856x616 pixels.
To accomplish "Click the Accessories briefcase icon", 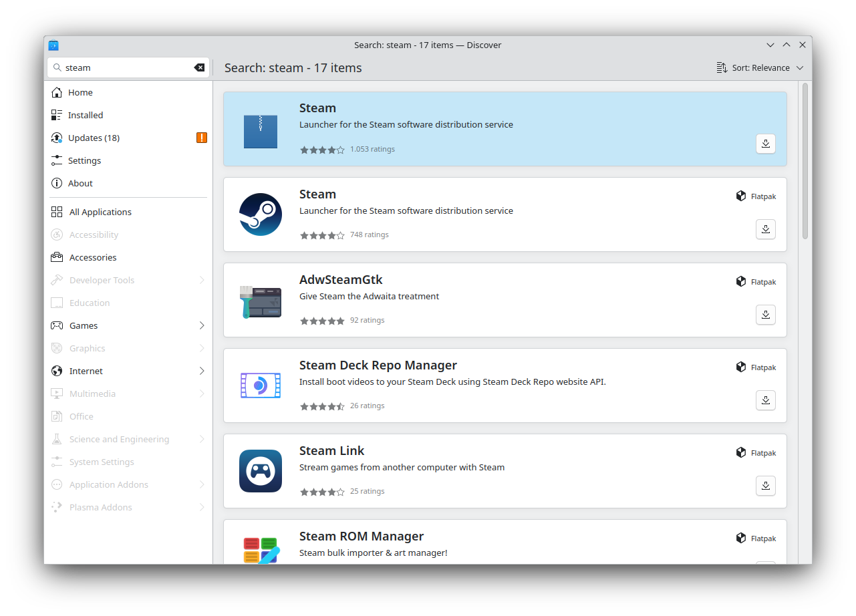I will (x=57, y=257).
